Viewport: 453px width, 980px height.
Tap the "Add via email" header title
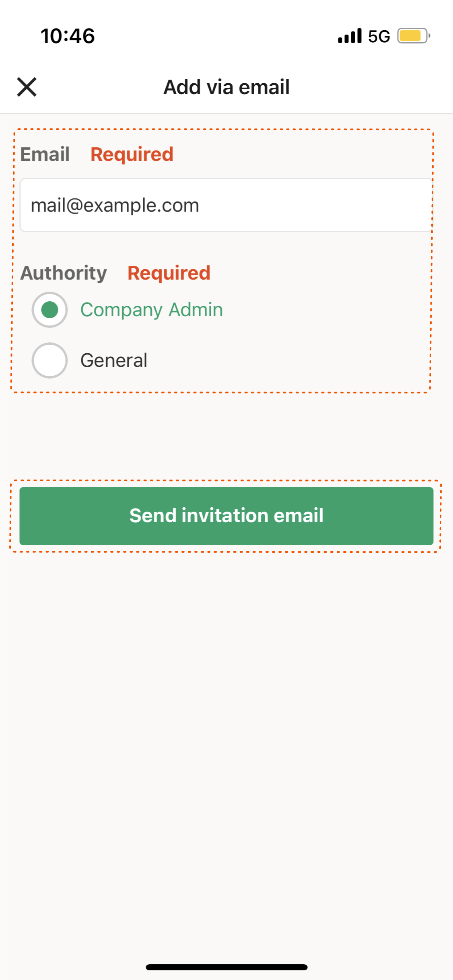(226, 87)
